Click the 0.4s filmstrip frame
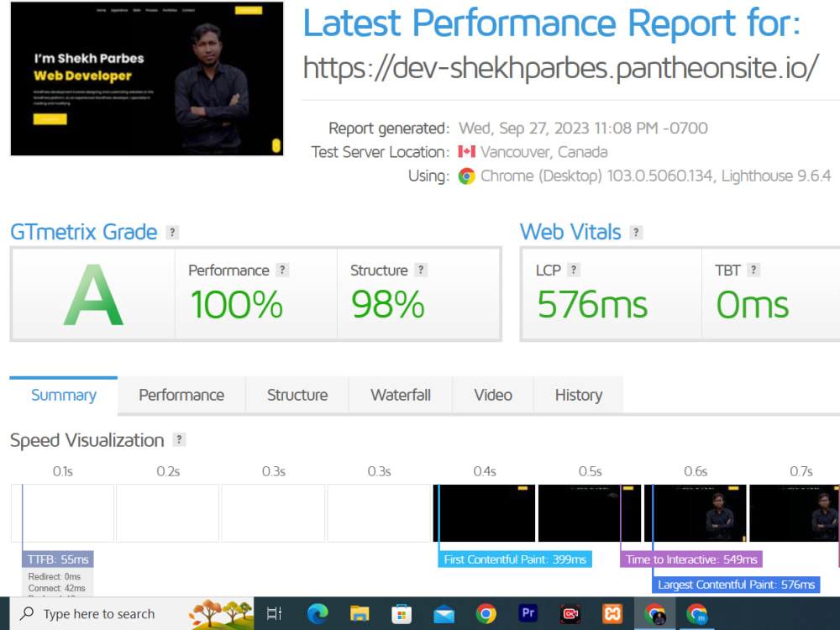This screenshot has height=630, width=840. [x=485, y=513]
